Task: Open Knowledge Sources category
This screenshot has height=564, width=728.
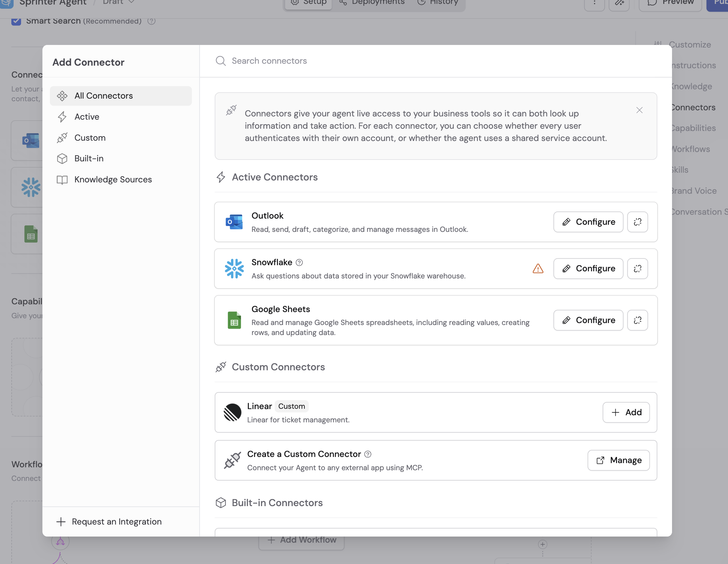Action: 121,179
